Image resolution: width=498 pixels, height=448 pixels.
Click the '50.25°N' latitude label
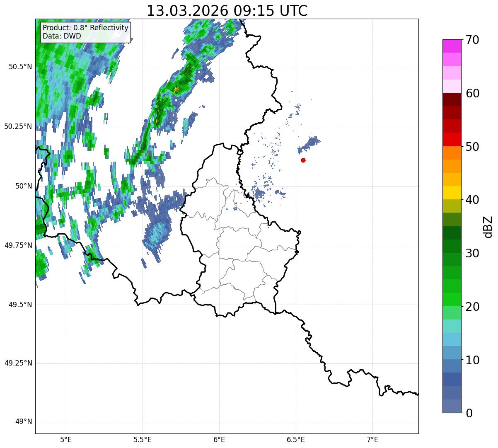pyautogui.click(x=18, y=126)
